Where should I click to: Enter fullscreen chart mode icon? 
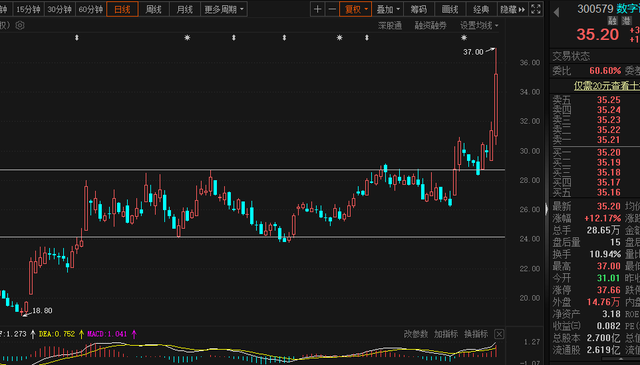[536, 9]
